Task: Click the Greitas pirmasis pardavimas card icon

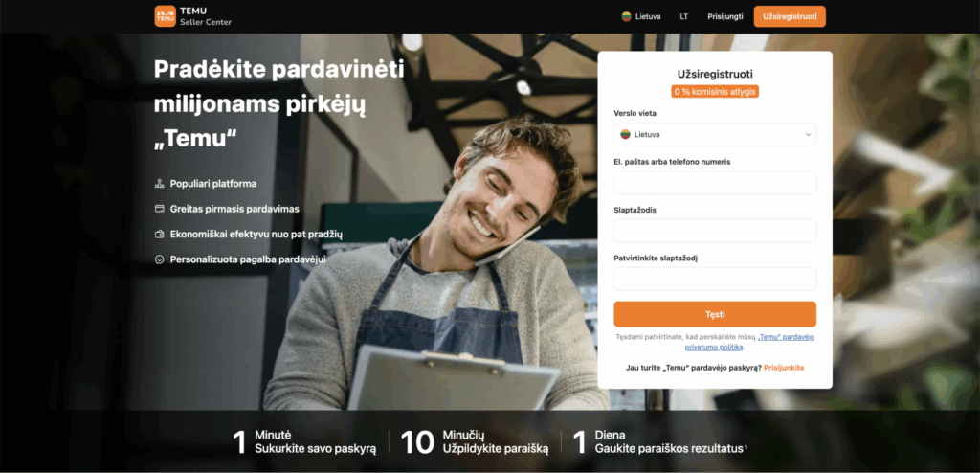Action: [x=160, y=209]
